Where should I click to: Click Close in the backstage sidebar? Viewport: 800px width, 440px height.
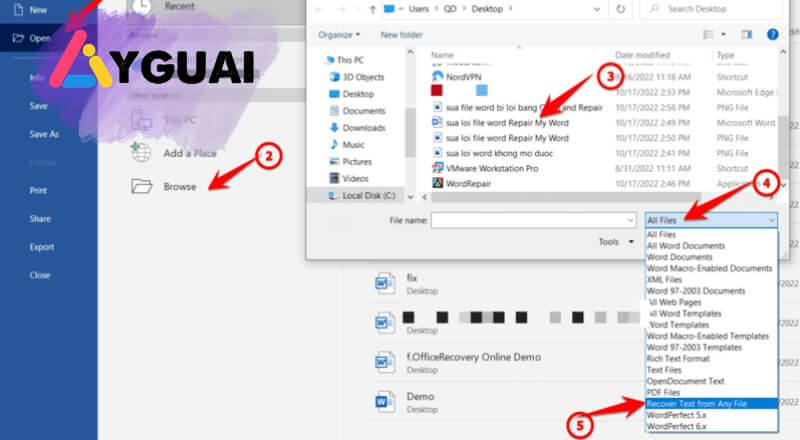pyautogui.click(x=40, y=275)
